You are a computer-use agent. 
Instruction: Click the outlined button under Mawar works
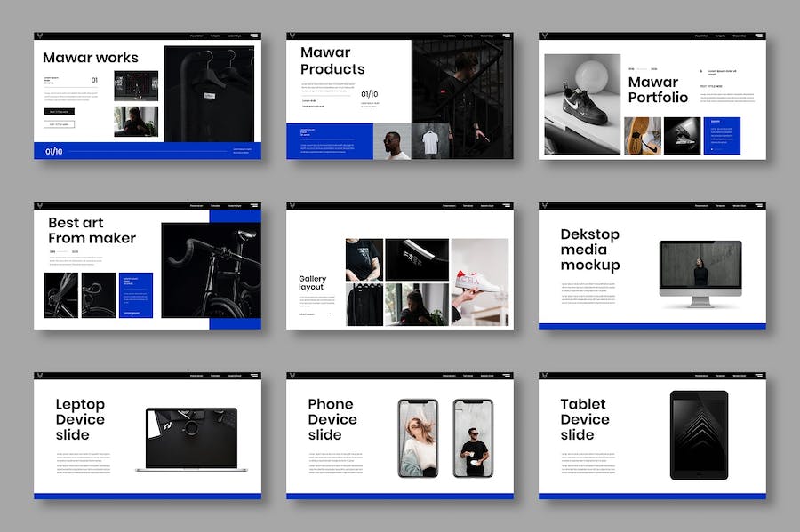click(x=59, y=124)
